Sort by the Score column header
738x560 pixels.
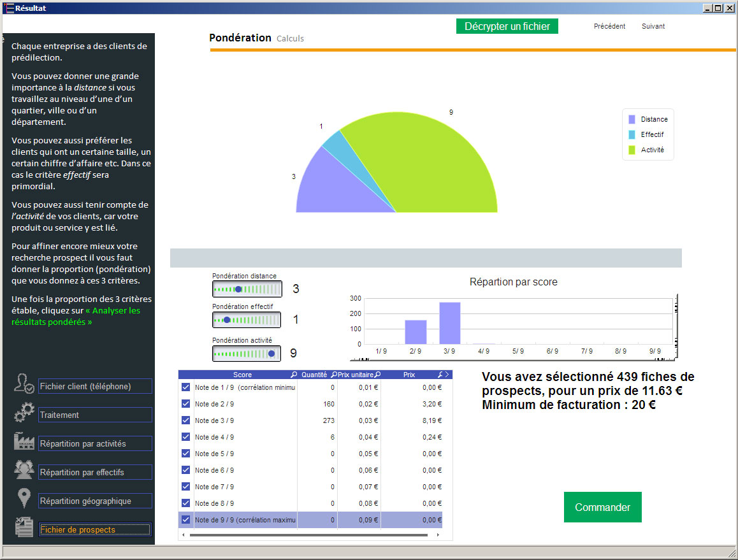pyautogui.click(x=242, y=375)
